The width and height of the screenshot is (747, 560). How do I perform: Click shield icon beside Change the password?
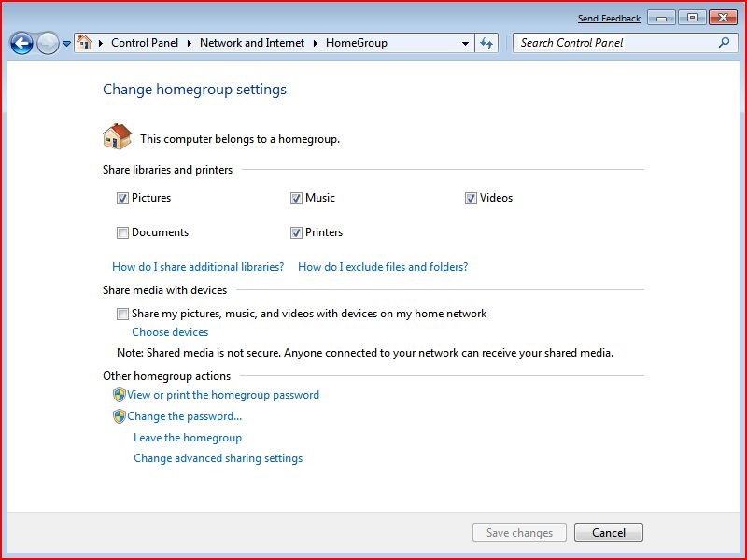[x=120, y=416]
